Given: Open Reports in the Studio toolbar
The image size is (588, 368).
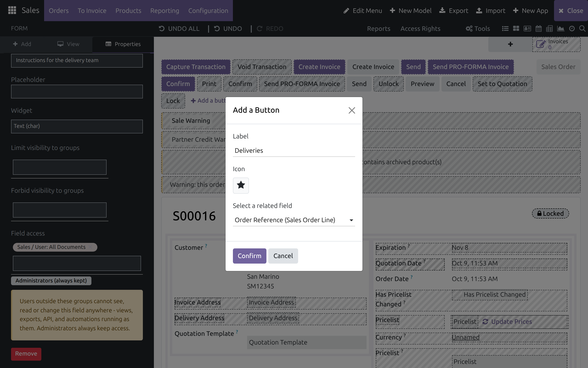Looking at the screenshot, I should coord(379,29).
